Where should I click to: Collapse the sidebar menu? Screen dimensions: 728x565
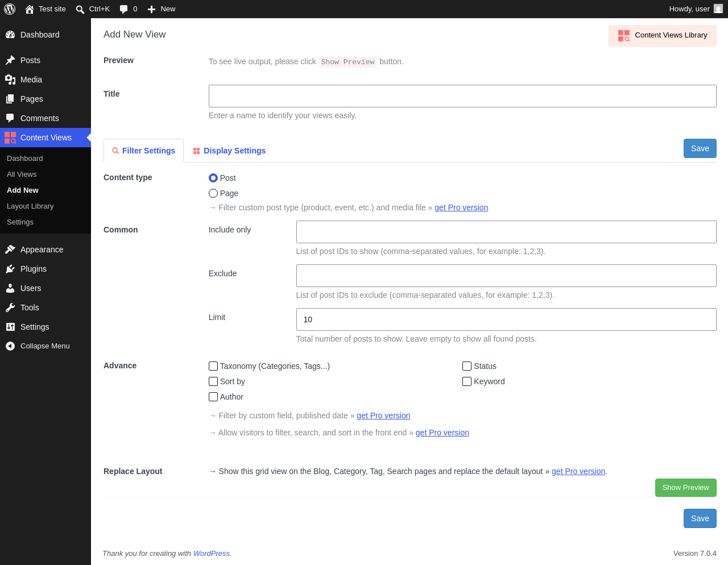tap(38, 346)
